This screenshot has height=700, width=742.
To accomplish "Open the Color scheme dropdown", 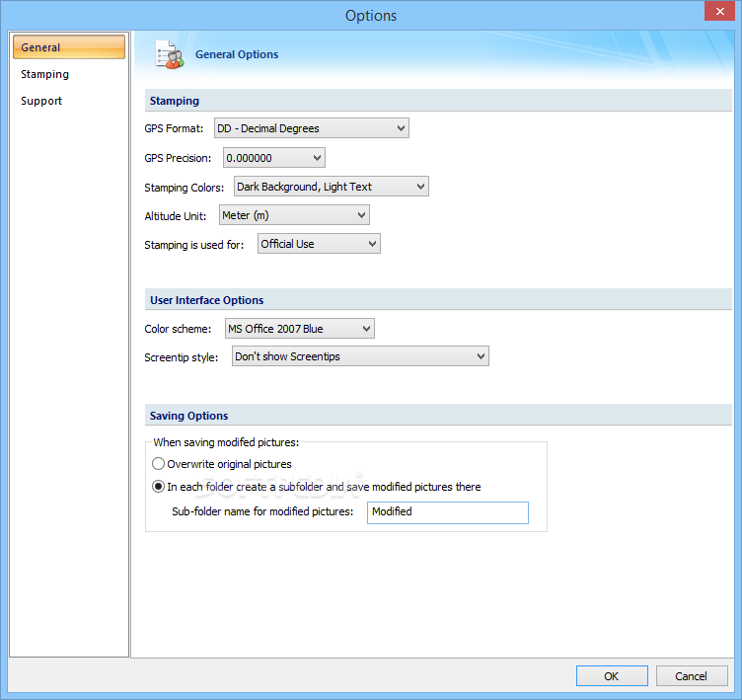I will click(300, 329).
